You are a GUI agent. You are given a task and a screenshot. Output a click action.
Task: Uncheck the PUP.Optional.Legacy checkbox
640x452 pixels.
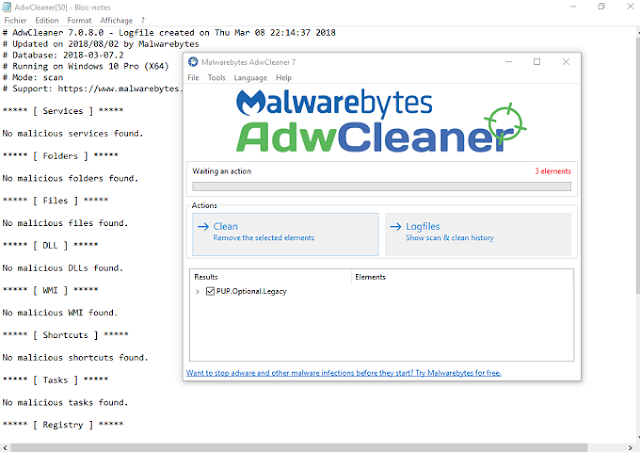click(210, 291)
